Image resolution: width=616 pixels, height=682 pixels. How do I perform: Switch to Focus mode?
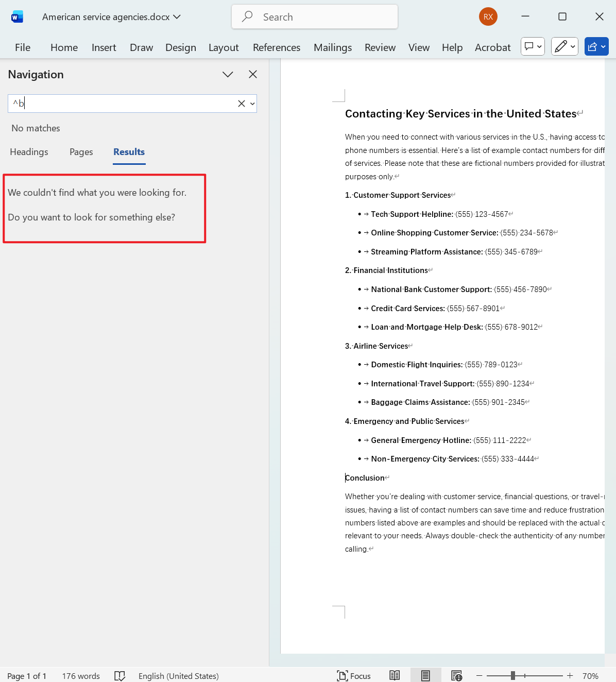tap(354, 675)
